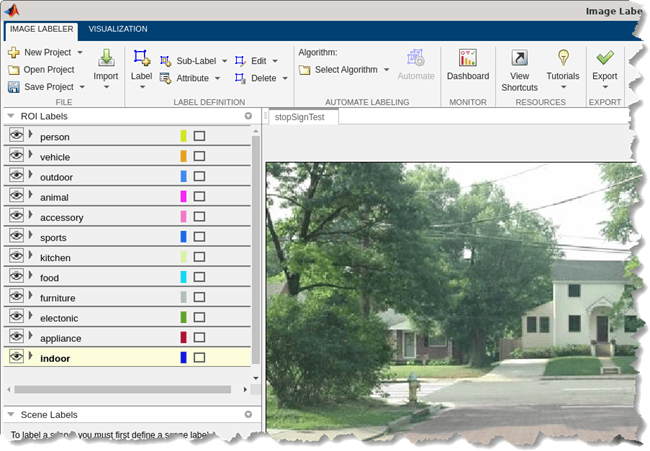
Task: Click the Label tool icon
Action: 141,58
